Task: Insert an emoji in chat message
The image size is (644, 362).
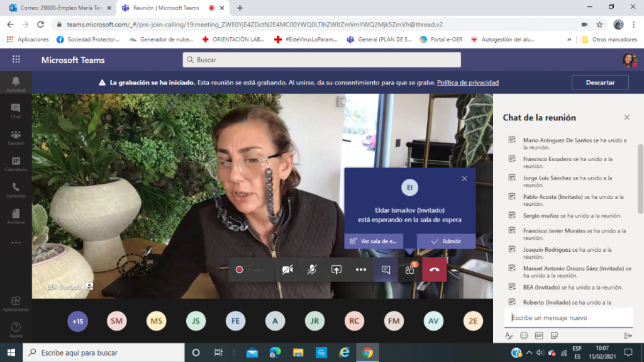Action: point(524,336)
